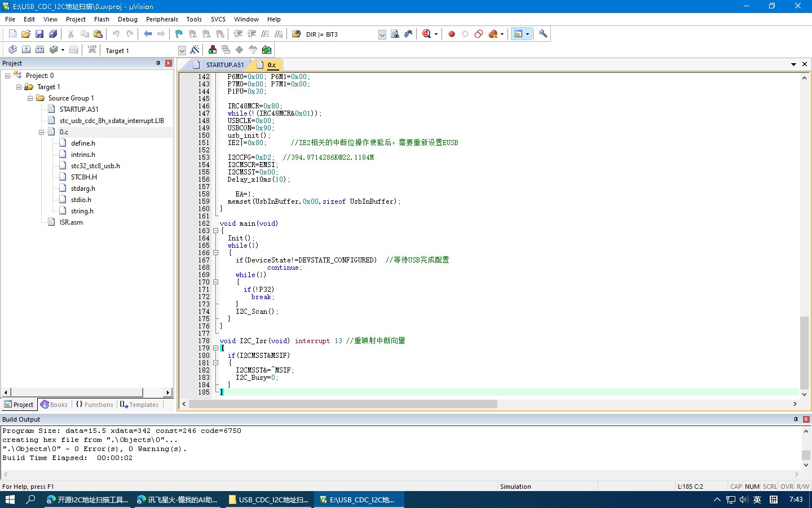Image resolution: width=812 pixels, height=508 pixels.
Task: Click the Build target toolbar icon
Action: [x=26, y=50]
